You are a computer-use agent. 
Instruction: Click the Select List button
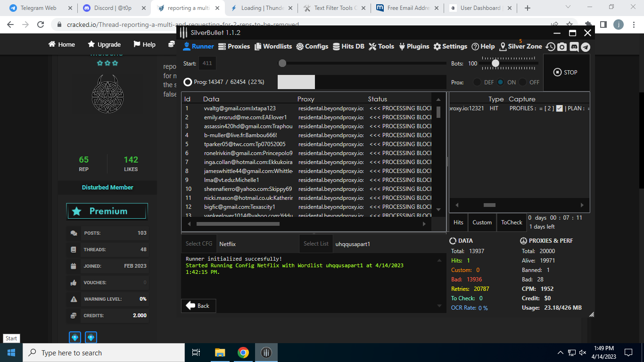tap(316, 244)
